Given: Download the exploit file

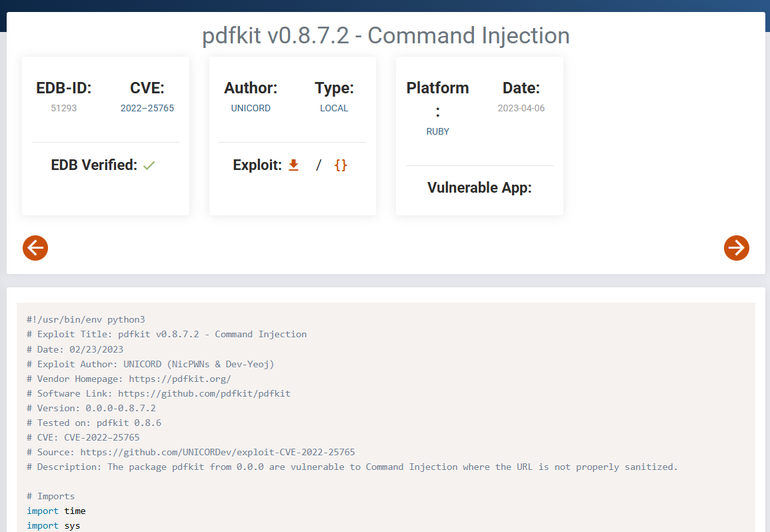Looking at the screenshot, I should (293, 165).
